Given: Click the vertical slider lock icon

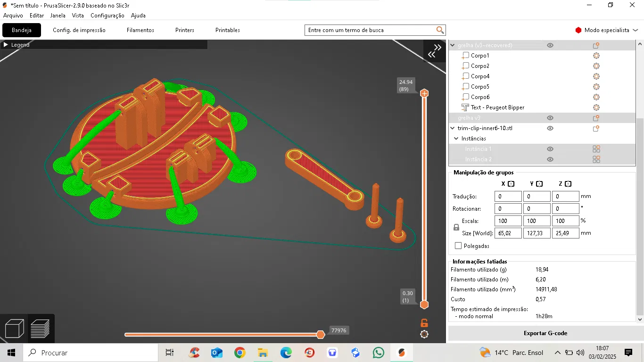Looking at the screenshot, I should pos(424,323).
